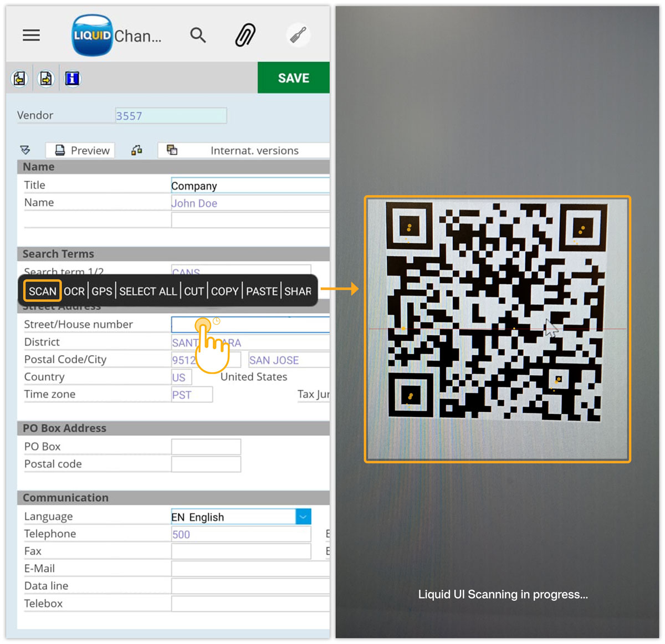Click the Preview button

(80, 150)
